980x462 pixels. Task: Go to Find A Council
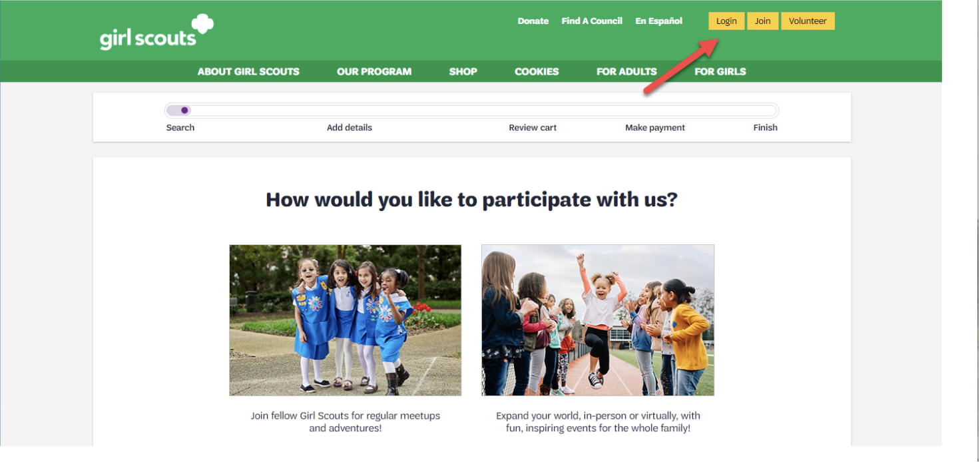(592, 21)
